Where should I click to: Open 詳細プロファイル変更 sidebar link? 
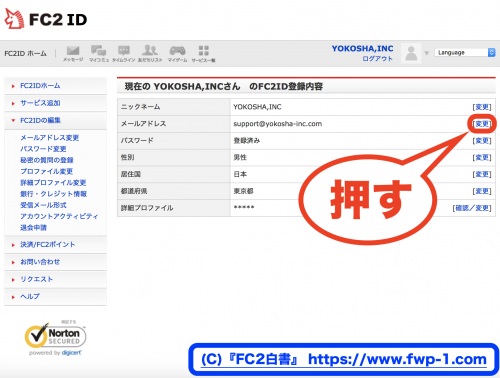[x=53, y=183]
